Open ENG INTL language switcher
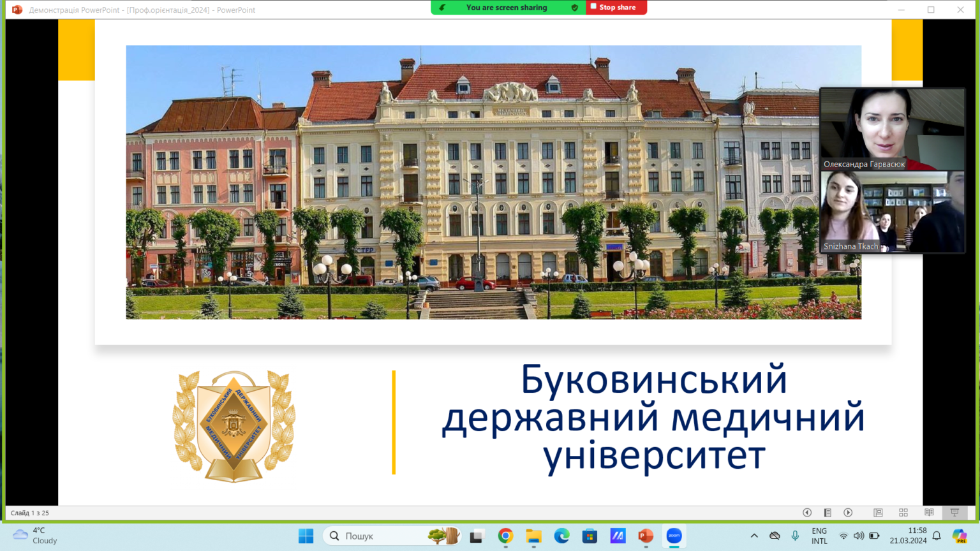 tap(819, 536)
